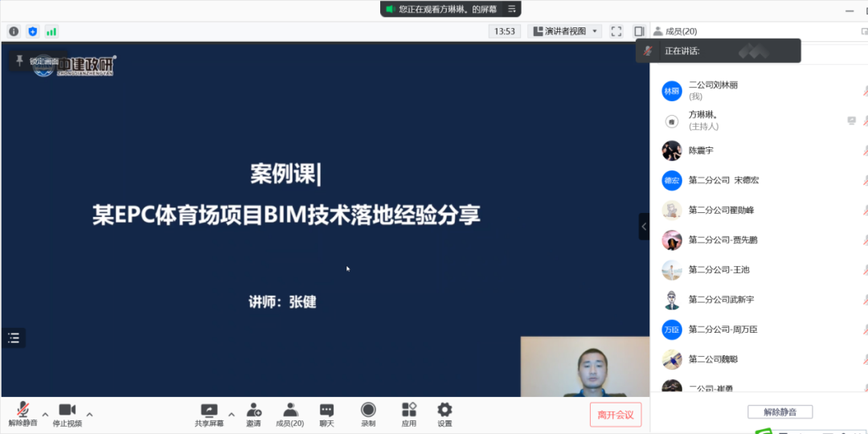Start recording with the 录制 icon

pos(368,414)
